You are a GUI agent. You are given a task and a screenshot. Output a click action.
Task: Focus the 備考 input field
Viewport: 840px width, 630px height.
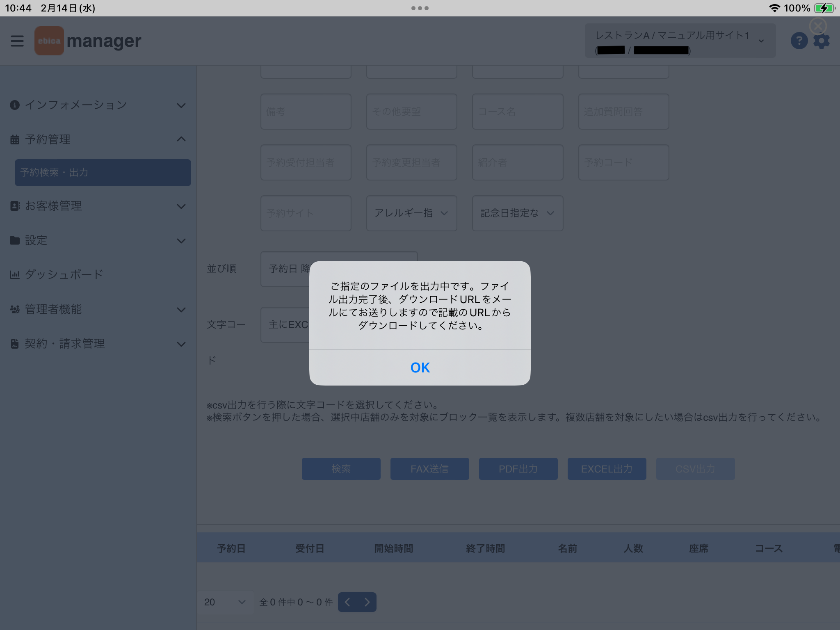(306, 112)
